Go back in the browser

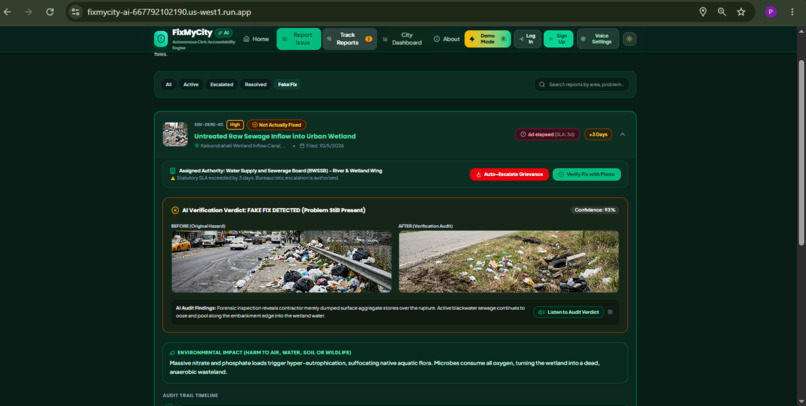coord(7,12)
